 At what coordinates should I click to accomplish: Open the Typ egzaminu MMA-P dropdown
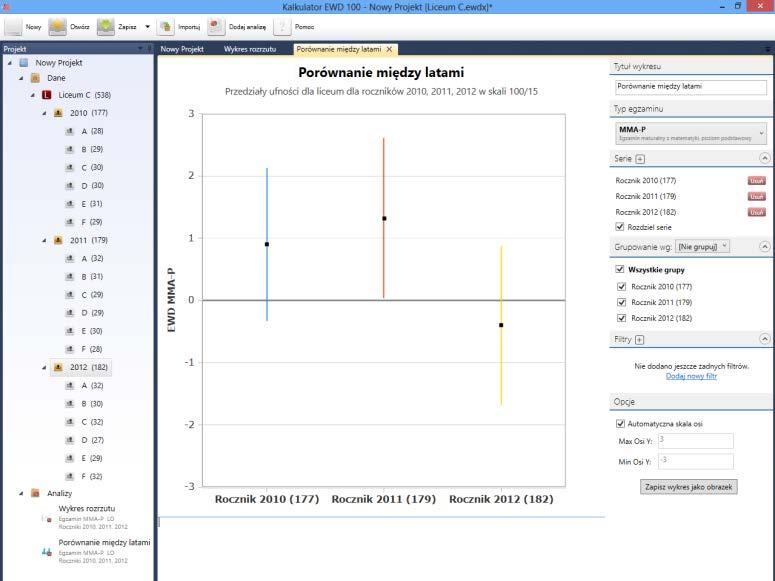coord(691,134)
